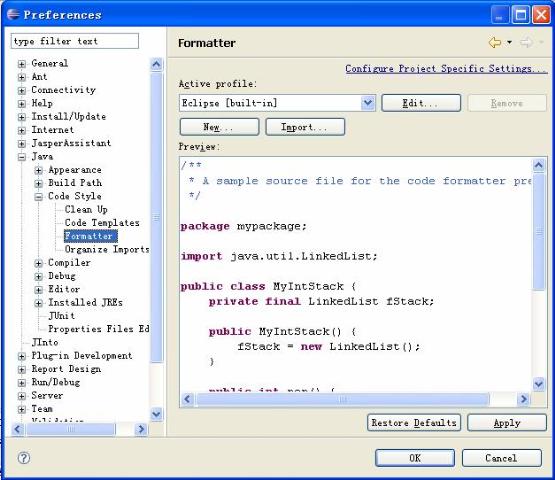Select Organize Imports tree item

[x=107, y=249]
